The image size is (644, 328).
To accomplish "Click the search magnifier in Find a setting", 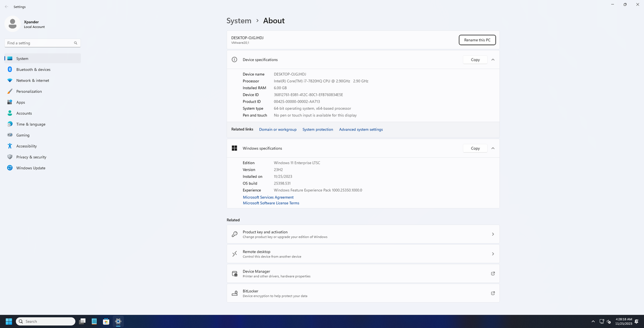I will (75, 43).
